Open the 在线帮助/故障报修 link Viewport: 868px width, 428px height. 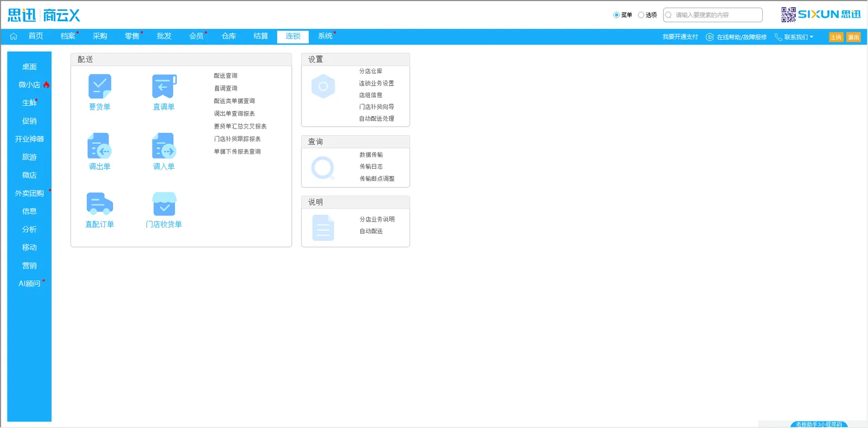742,37
